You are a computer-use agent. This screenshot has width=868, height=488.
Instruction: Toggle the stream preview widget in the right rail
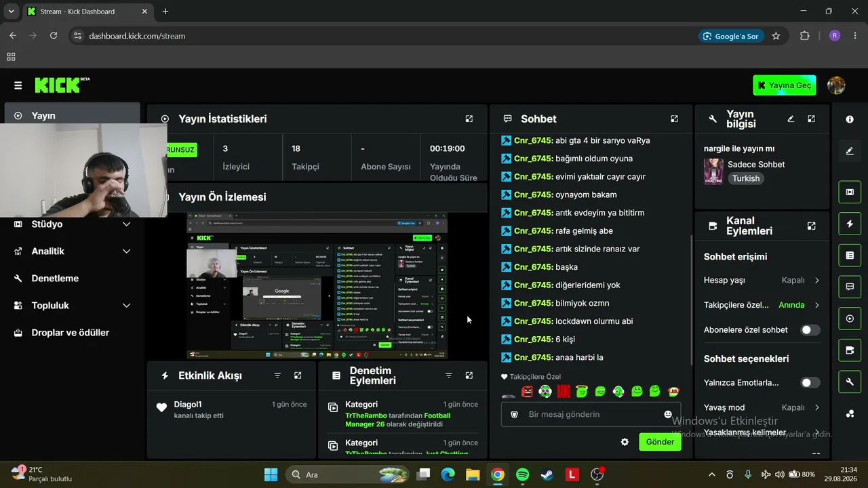tap(850, 192)
